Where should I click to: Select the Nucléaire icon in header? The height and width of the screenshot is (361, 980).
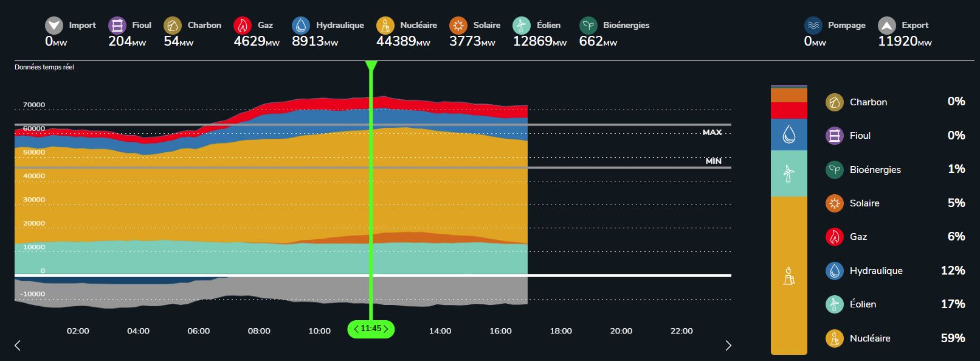pos(385,26)
